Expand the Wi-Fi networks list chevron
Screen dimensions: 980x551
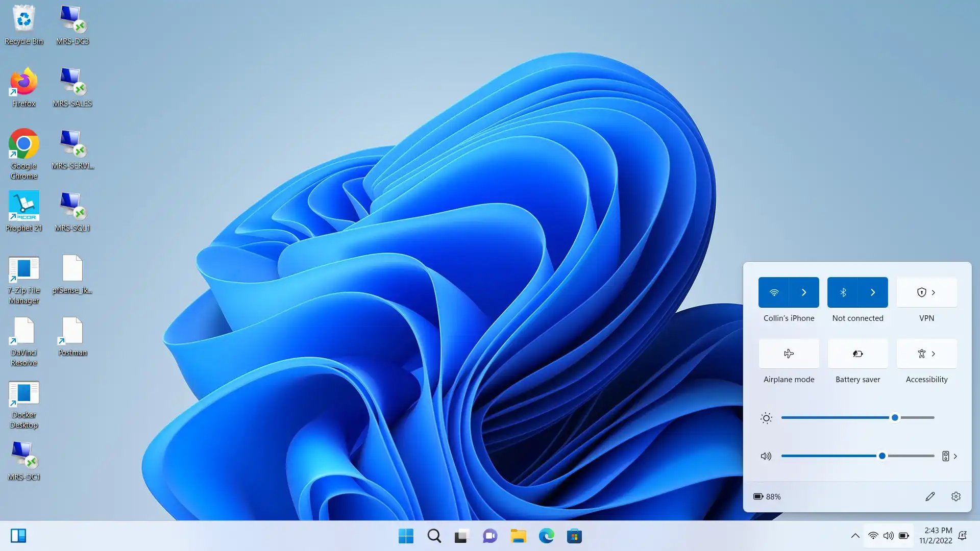point(804,292)
